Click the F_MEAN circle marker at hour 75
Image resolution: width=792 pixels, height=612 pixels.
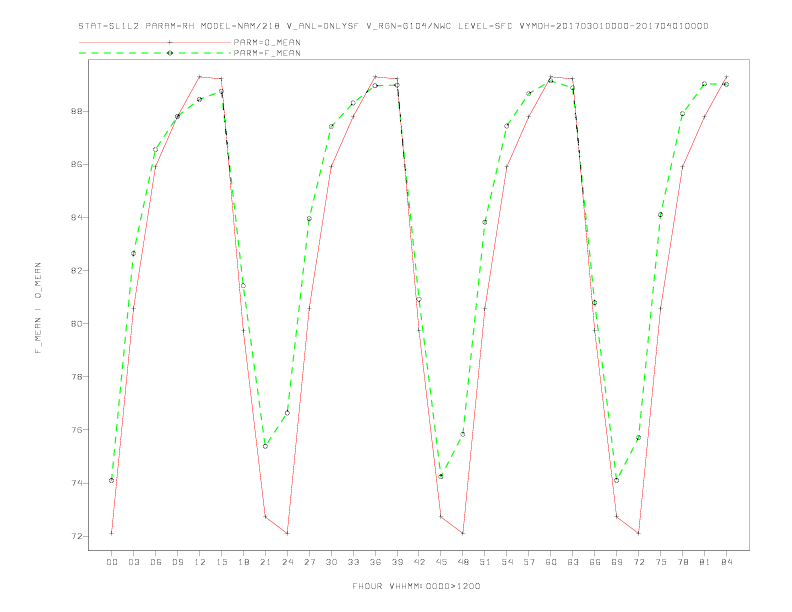click(661, 215)
